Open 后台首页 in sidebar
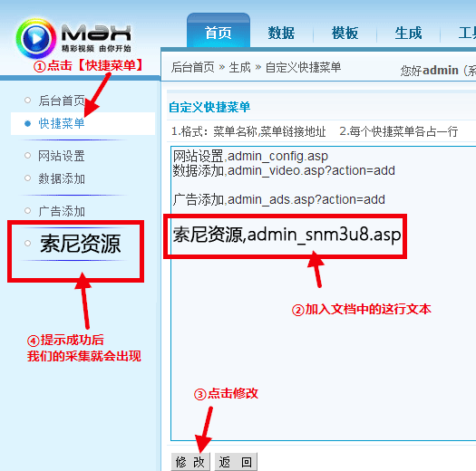 click(x=62, y=101)
